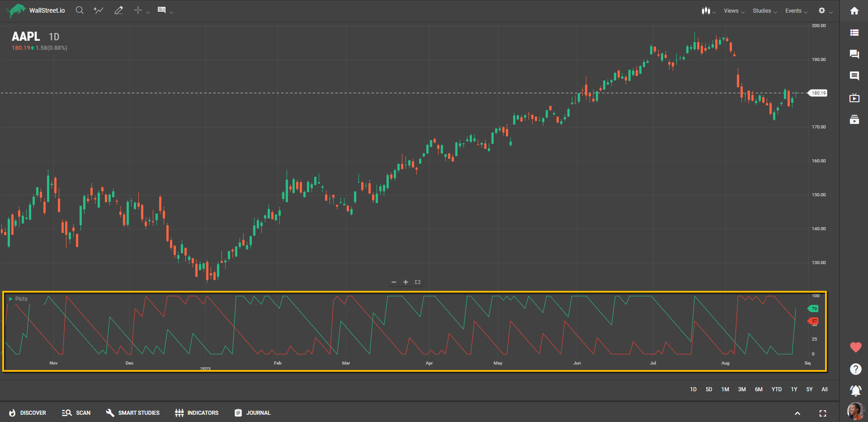
Task: Switch to the Indicators tab
Action: 197,413
